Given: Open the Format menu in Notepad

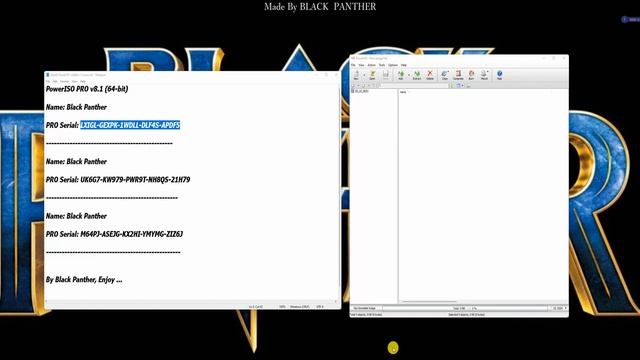Looking at the screenshot, I should pyautogui.click(x=64, y=82).
